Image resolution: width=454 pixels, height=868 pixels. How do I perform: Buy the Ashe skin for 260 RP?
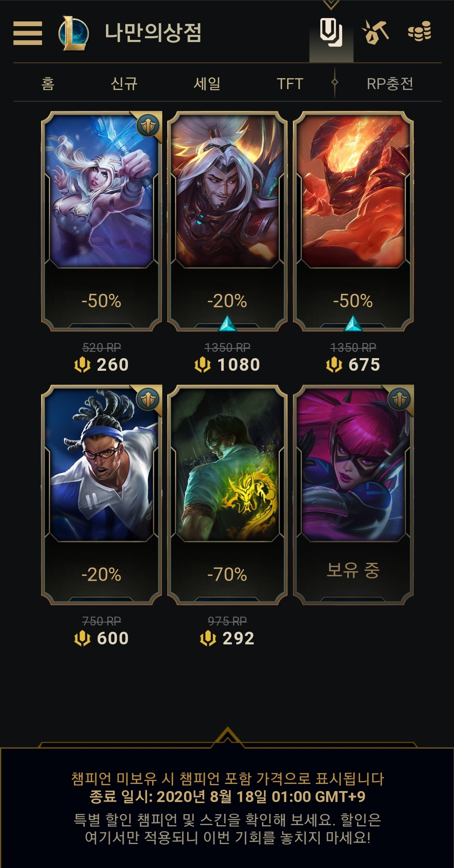101,364
